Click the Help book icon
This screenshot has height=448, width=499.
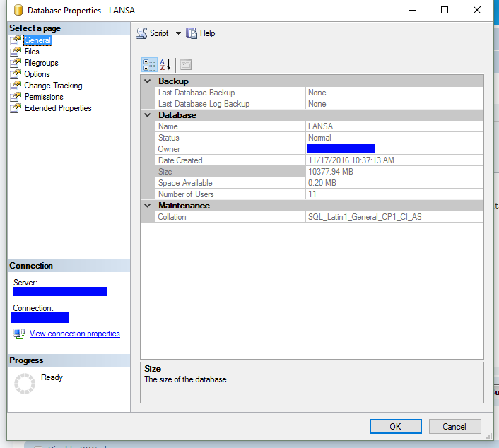pyautogui.click(x=192, y=33)
